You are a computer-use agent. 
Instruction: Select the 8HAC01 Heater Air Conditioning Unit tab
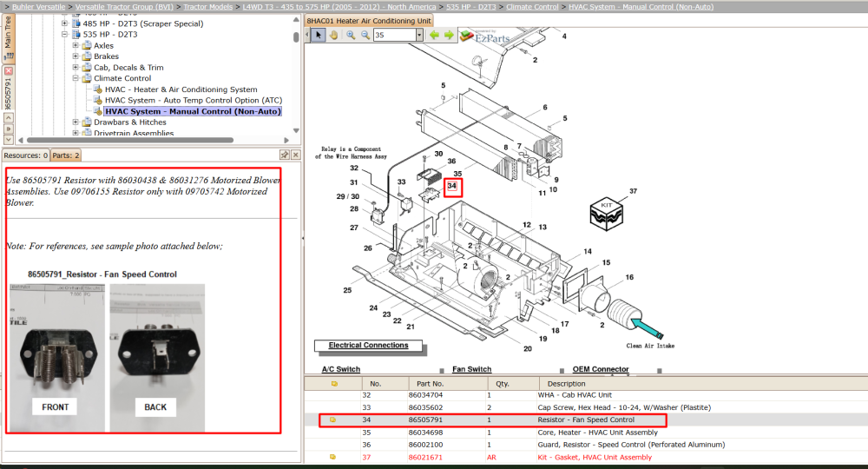click(x=369, y=21)
